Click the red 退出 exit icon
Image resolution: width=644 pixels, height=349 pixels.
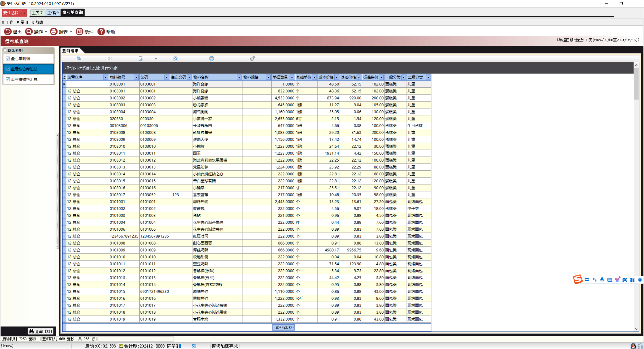click(8, 32)
